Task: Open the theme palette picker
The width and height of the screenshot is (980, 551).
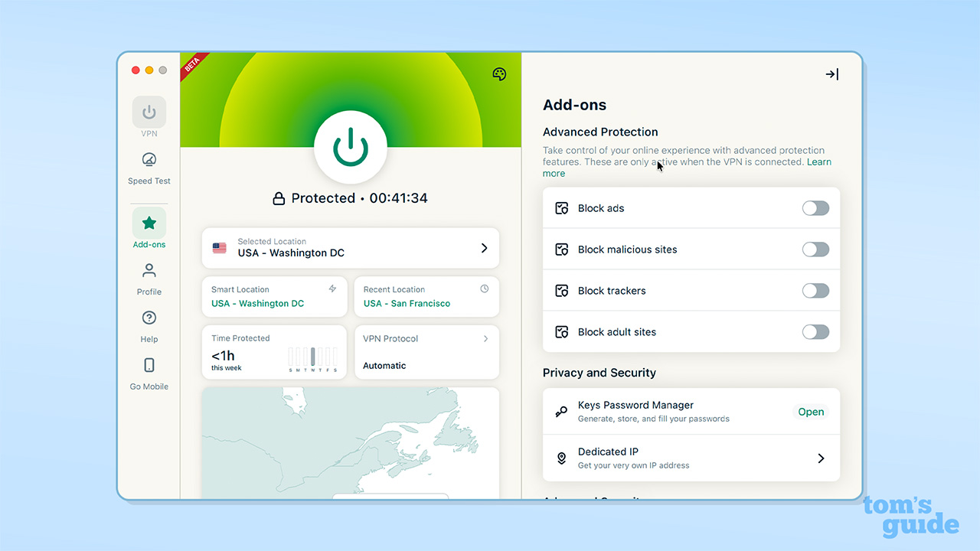Action: 499,74
